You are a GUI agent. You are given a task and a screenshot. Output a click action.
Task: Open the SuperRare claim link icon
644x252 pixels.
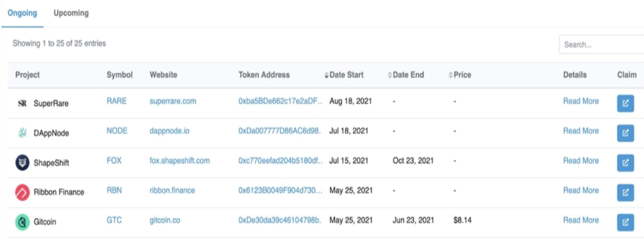(x=625, y=103)
